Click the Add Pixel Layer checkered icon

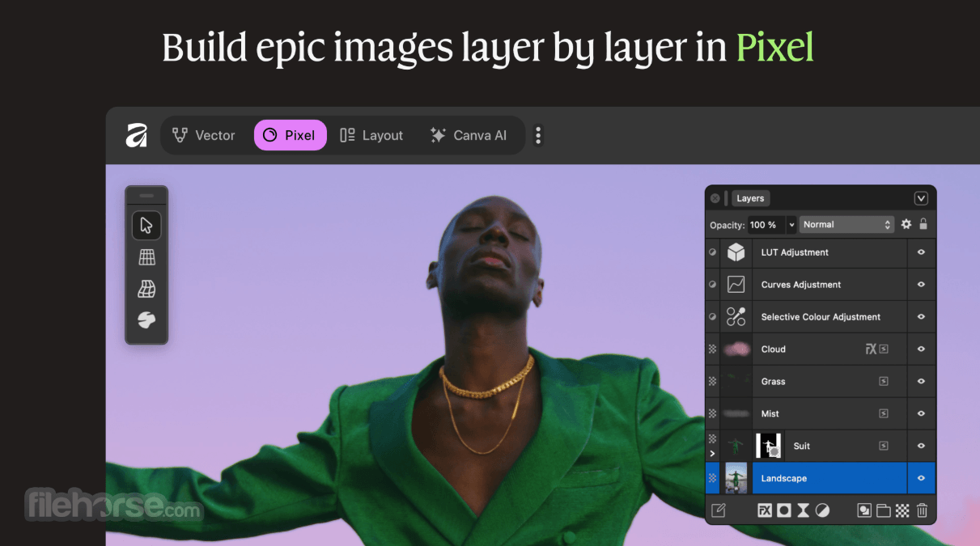(x=902, y=510)
